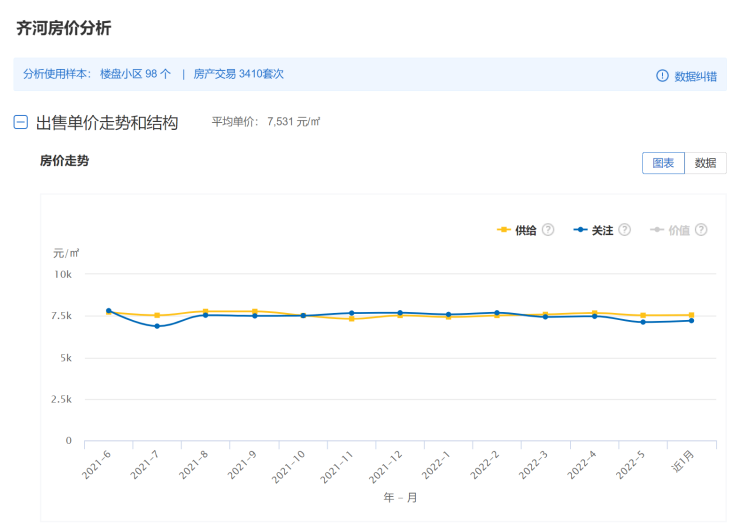Click the 近1月 yellow 供给 data point
740x526 pixels.
pos(692,315)
